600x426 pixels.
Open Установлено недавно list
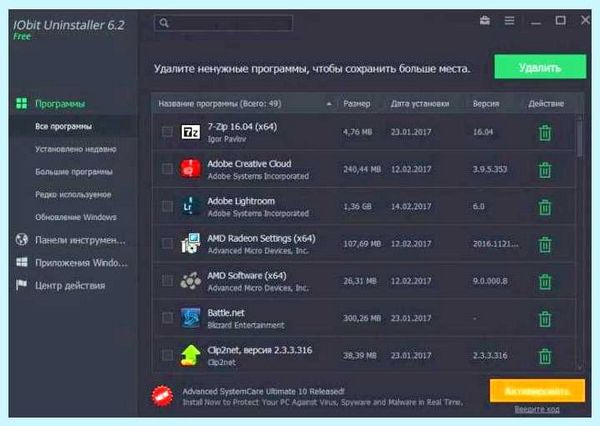point(76,149)
